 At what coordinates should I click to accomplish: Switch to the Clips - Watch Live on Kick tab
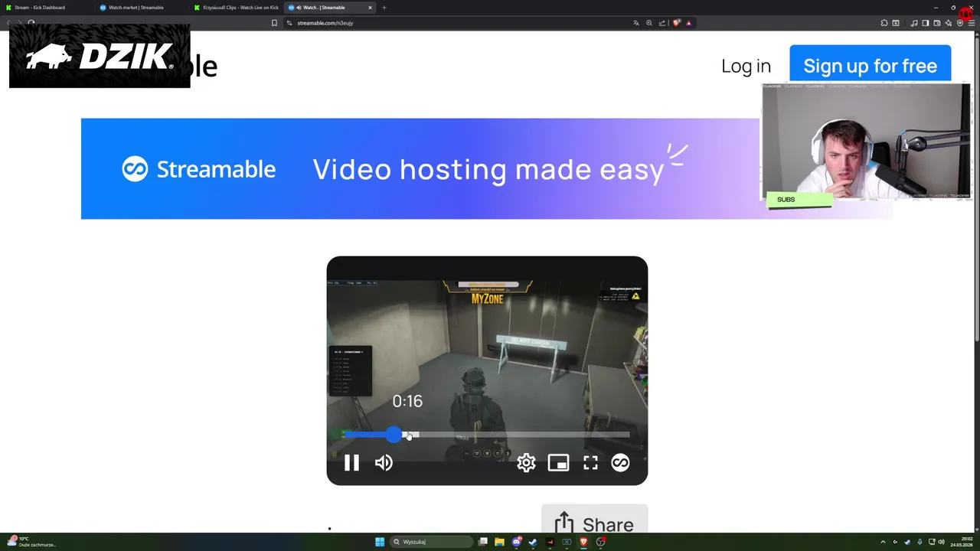[237, 8]
